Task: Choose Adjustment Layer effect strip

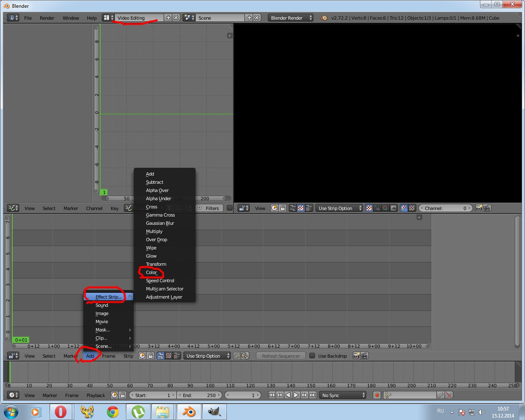Action: (164, 297)
